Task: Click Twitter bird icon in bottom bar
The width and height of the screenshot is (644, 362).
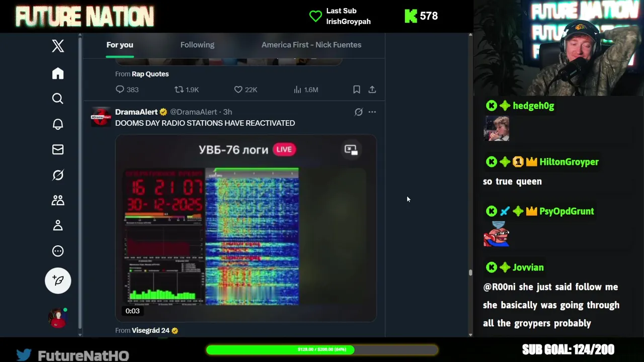Action: tap(23, 355)
